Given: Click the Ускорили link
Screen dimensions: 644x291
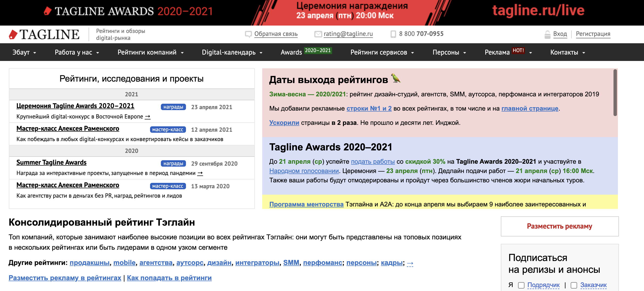Looking at the screenshot, I should 284,123.
